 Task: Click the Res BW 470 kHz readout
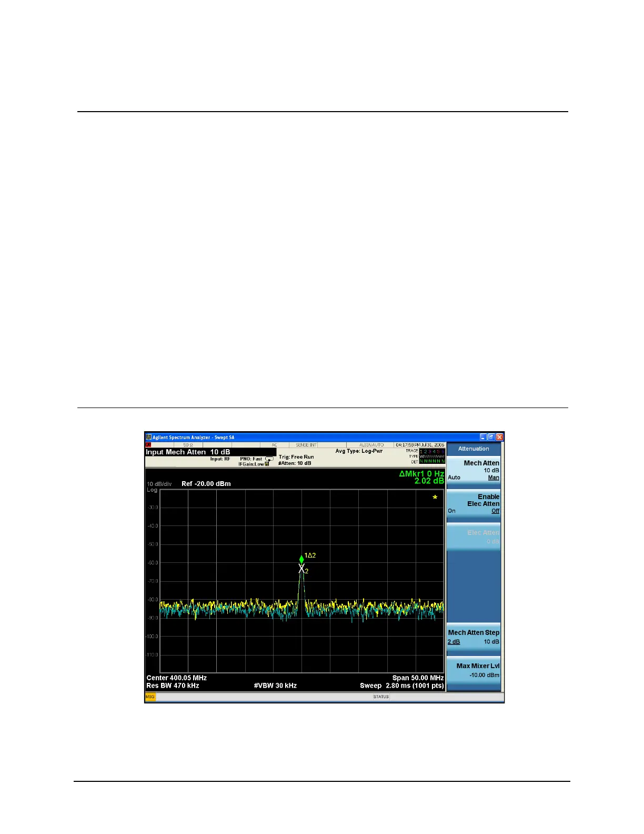tap(173, 686)
